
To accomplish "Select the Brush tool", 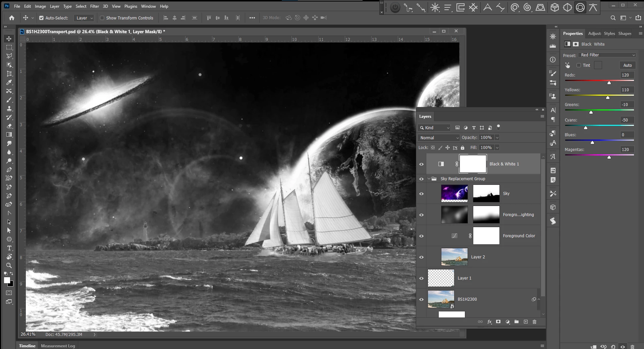I will [9, 100].
